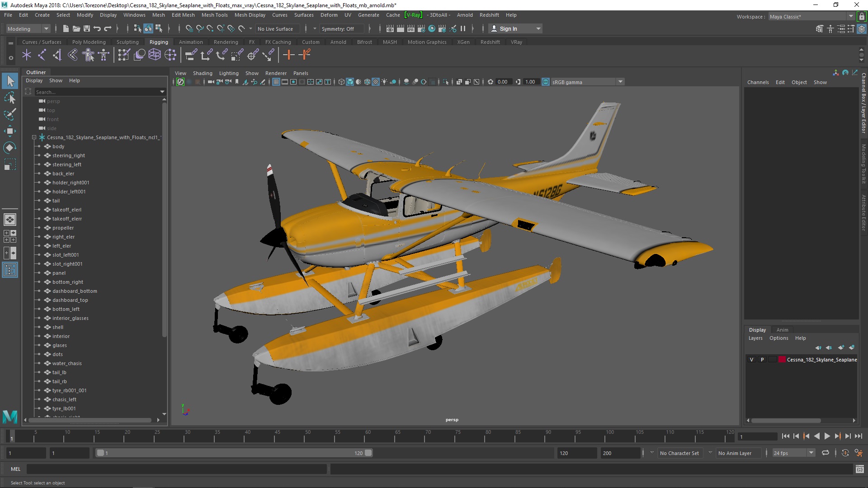The height and width of the screenshot is (488, 868).
Task: Select the arrow Select Tool in toolbox
Action: (10, 81)
